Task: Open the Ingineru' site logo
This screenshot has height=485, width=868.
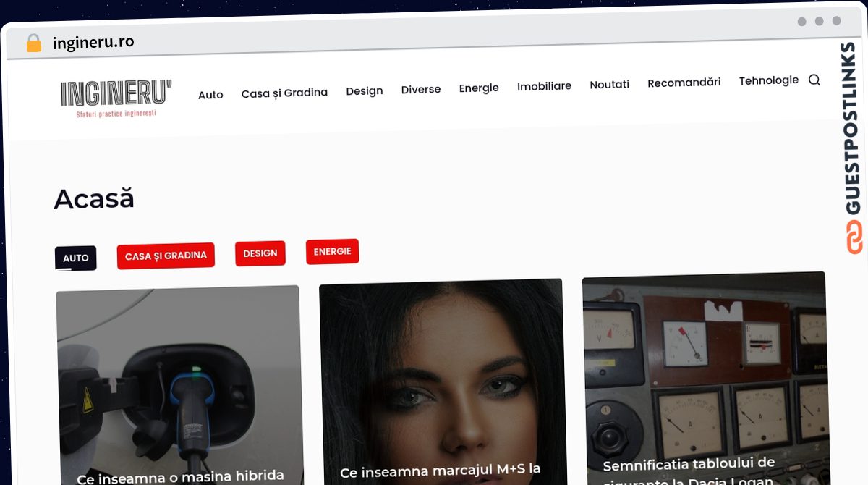Action: (116, 98)
